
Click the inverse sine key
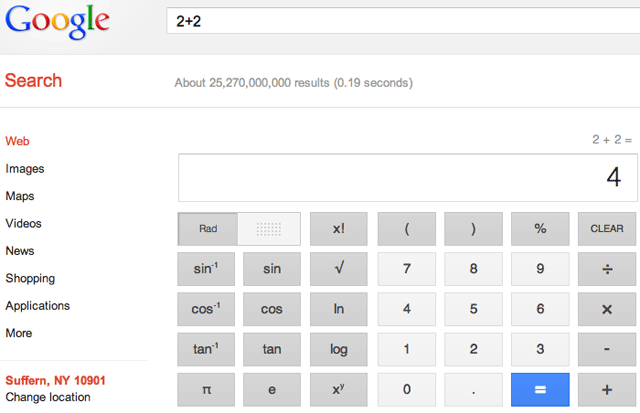tap(206, 269)
